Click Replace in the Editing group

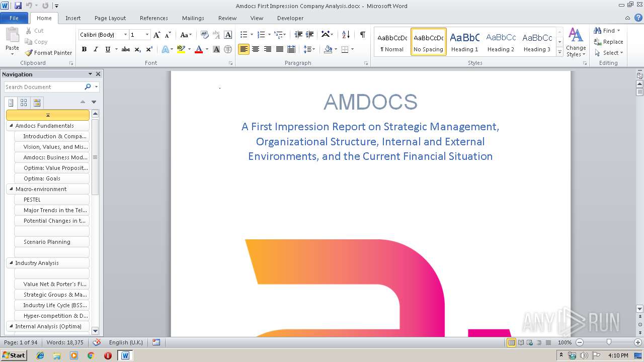click(608, 42)
